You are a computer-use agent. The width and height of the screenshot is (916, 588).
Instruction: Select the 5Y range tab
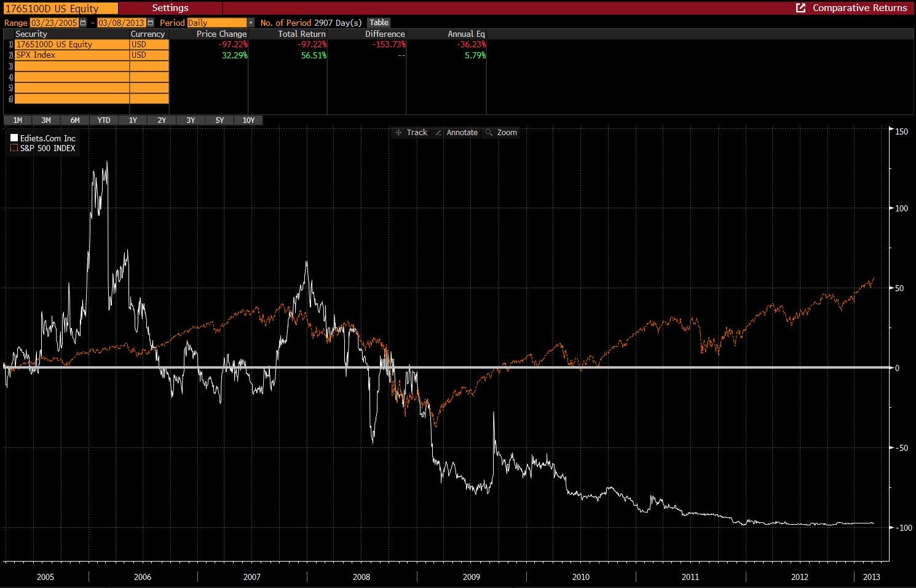coord(219,120)
